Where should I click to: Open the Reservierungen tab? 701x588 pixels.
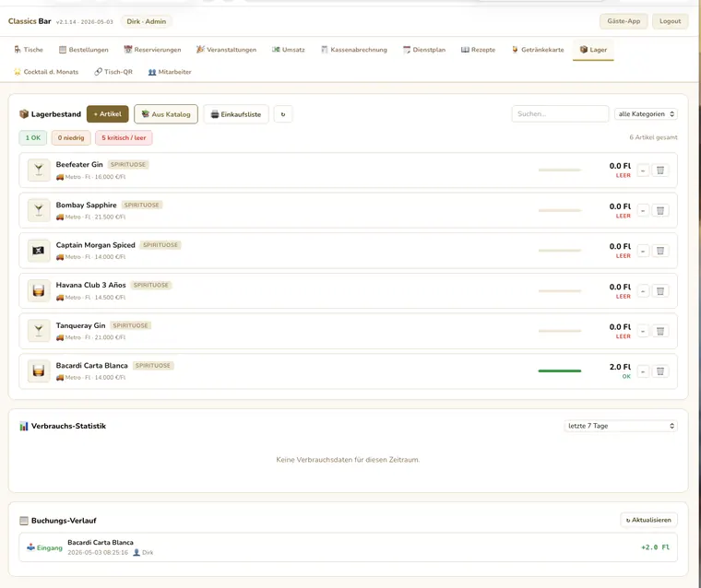point(152,50)
